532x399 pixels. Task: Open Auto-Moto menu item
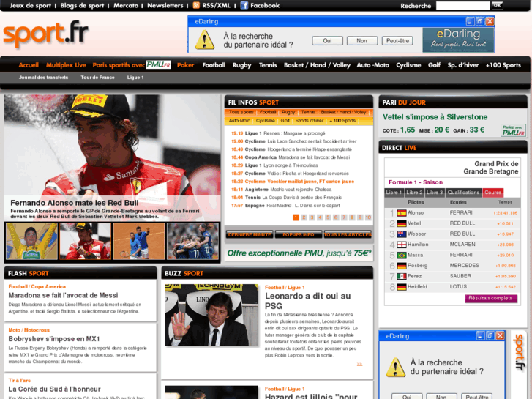[x=373, y=65]
